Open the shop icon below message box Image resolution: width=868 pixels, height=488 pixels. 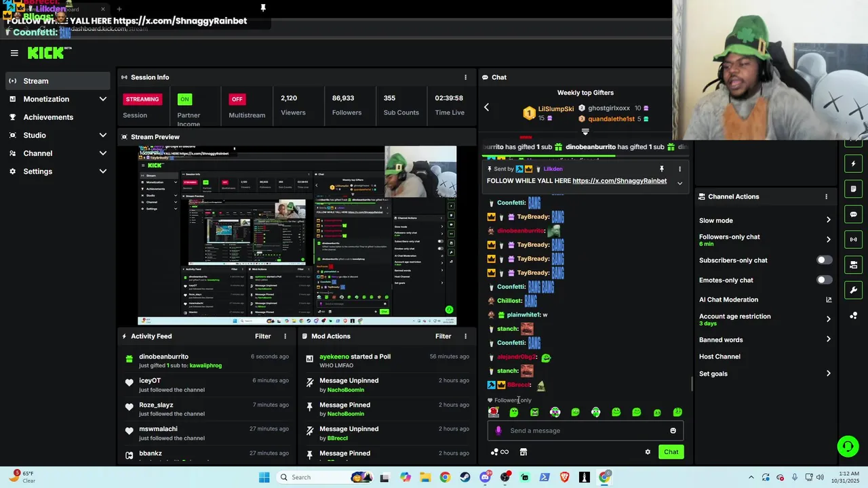point(524,452)
